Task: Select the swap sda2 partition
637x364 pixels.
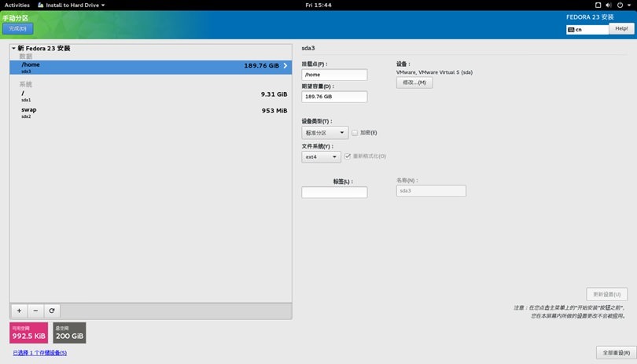Action: click(x=149, y=112)
